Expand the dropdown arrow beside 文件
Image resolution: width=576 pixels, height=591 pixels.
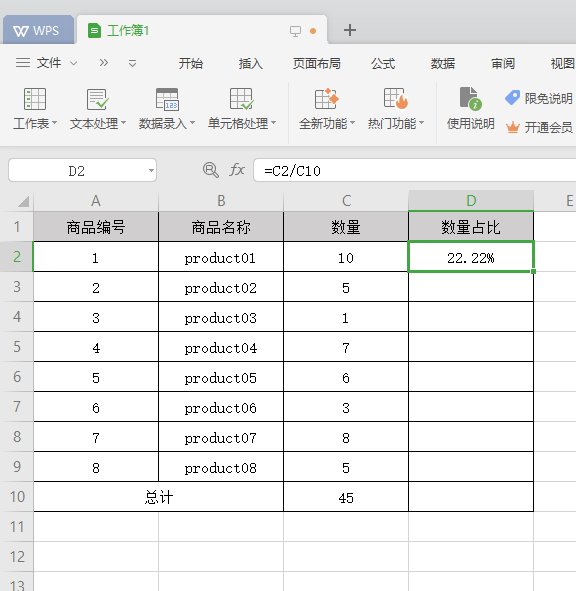click(74, 63)
